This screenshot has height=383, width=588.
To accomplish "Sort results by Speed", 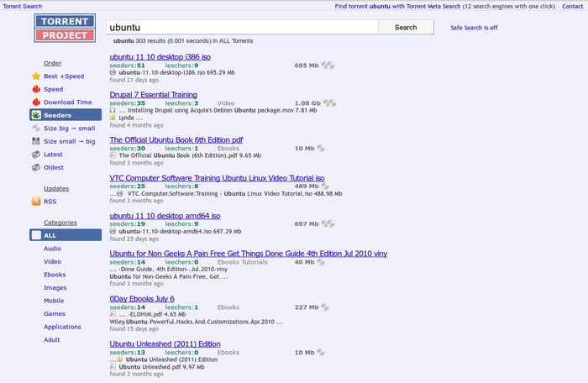I will (x=53, y=89).
